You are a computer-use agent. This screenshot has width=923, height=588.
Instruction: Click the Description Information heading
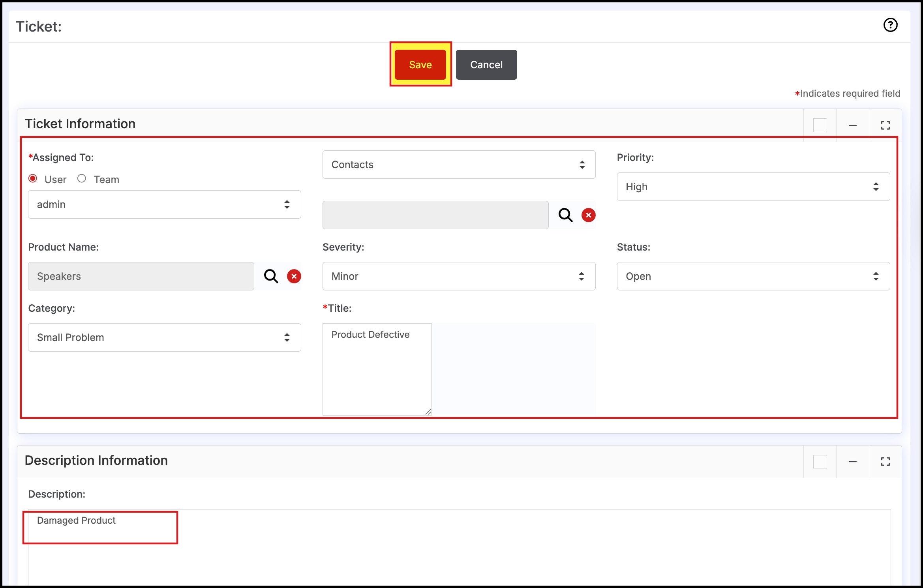96,461
